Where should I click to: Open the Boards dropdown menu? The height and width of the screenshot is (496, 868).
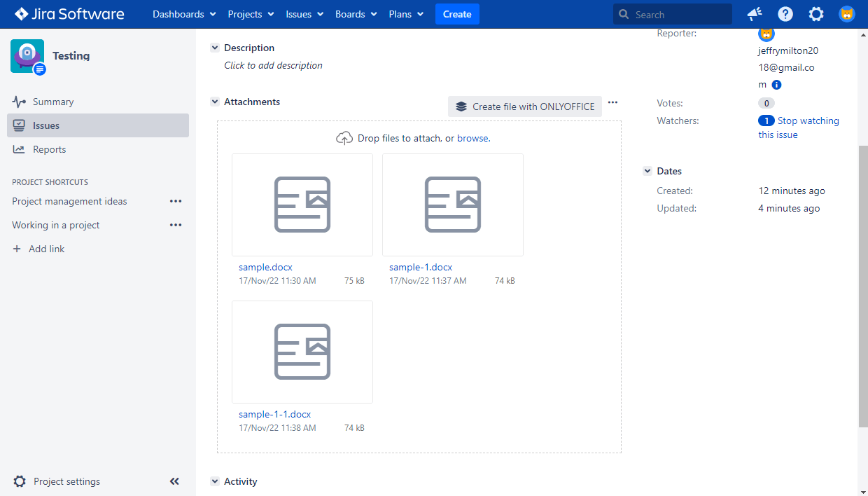point(356,14)
